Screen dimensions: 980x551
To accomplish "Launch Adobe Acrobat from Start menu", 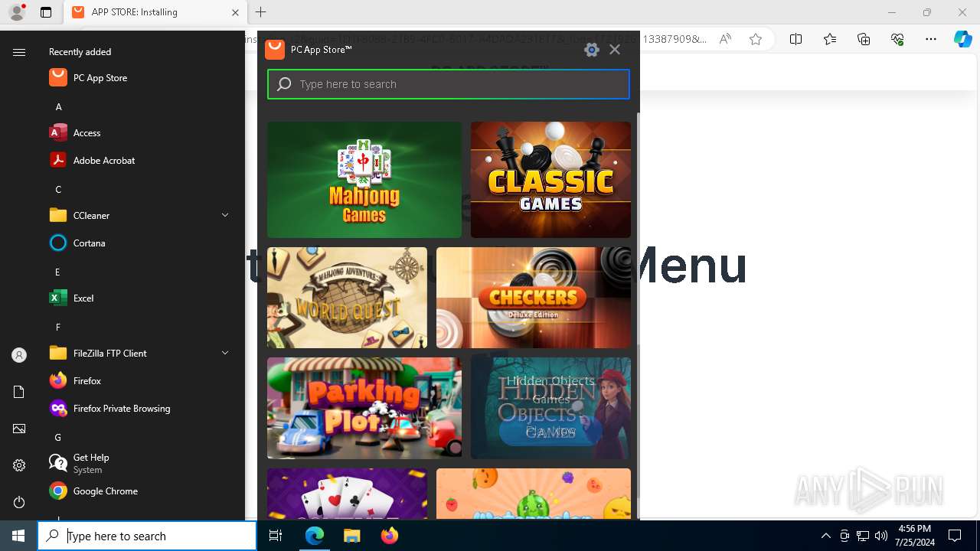I will 141,160.
